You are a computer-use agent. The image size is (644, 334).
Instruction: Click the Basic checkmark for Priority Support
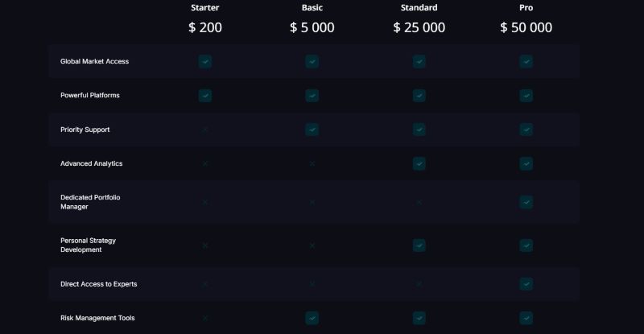312,130
